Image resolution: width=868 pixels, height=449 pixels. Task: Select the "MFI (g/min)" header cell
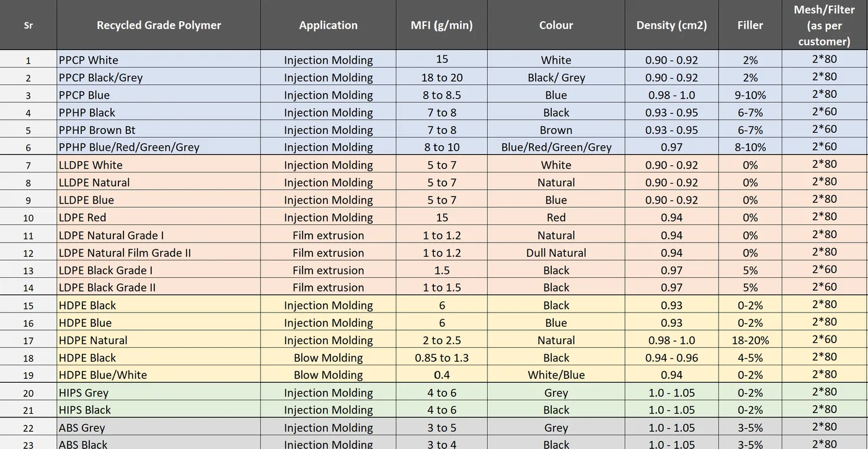pyautogui.click(x=441, y=25)
